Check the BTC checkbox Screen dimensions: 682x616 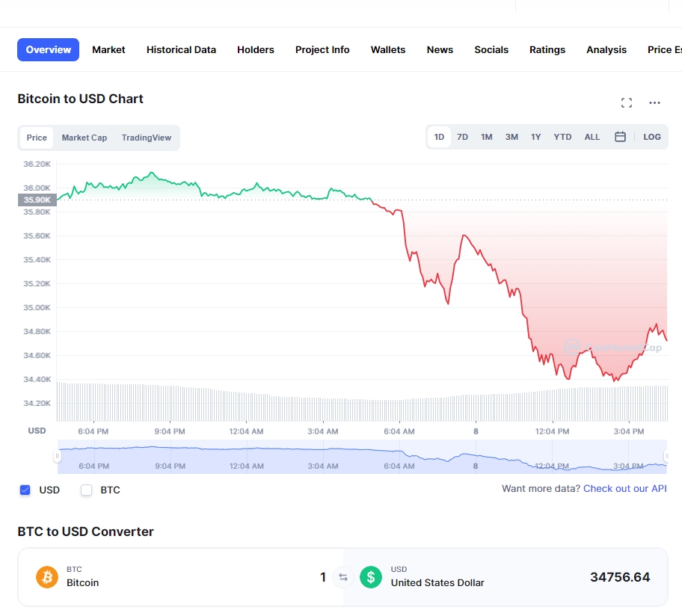click(x=86, y=490)
